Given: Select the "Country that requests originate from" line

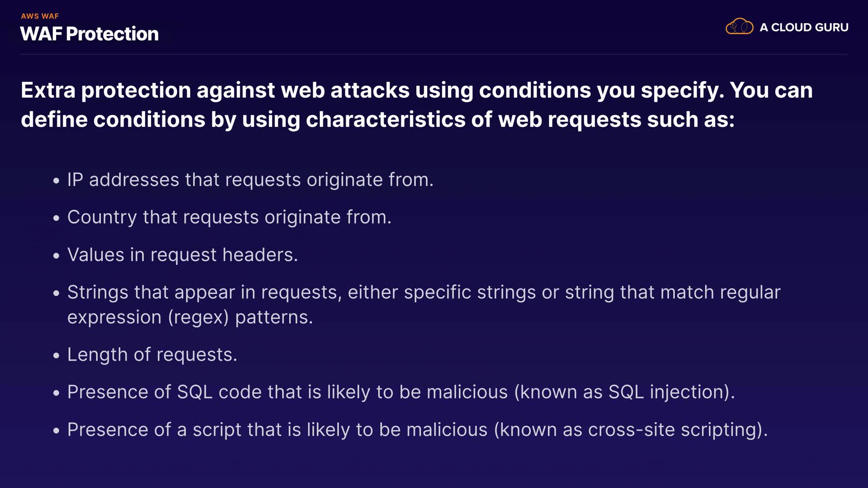Looking at the screenshot, I should (229, 217).
